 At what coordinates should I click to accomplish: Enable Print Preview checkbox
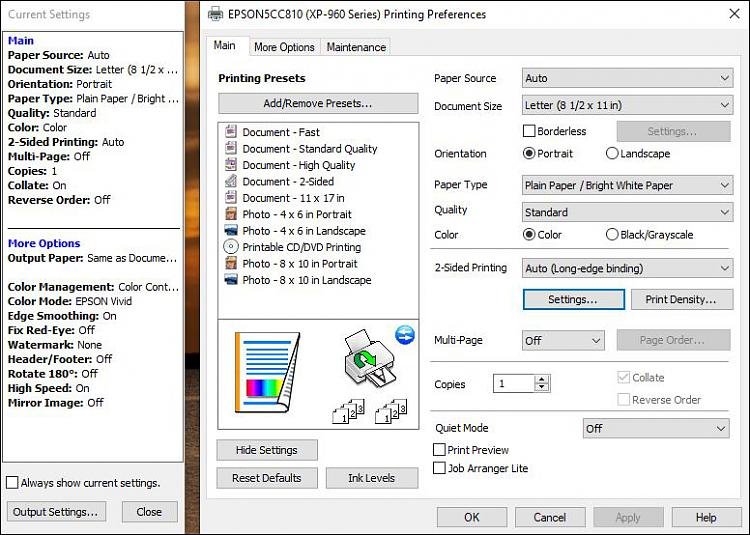439,449
